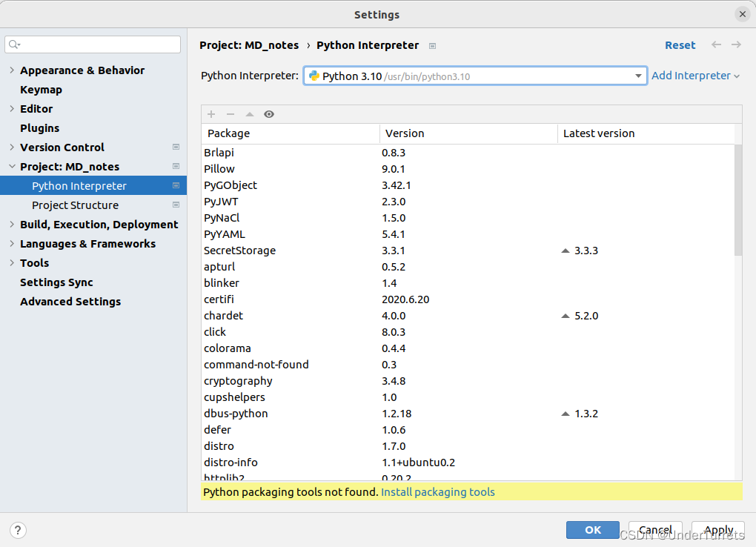Click the install package plus icon

211,114
